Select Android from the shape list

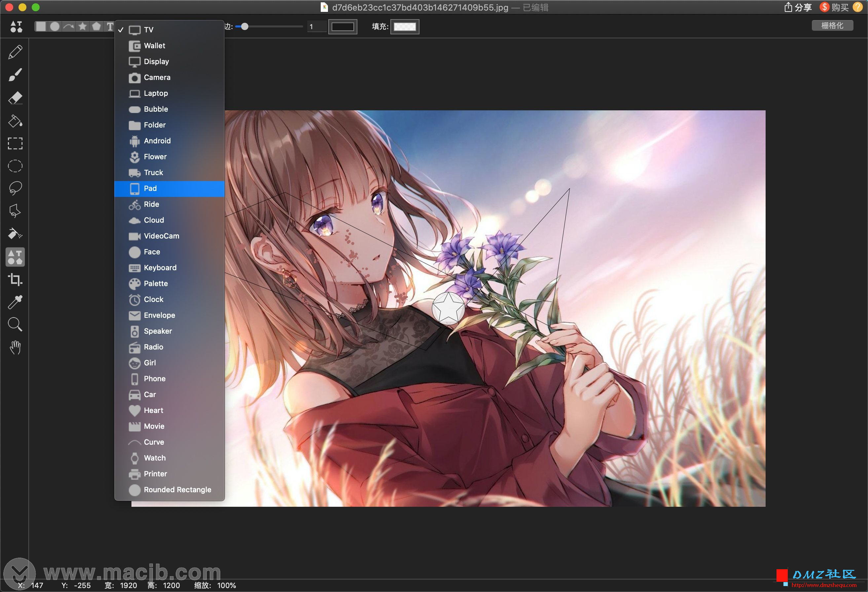169,141
